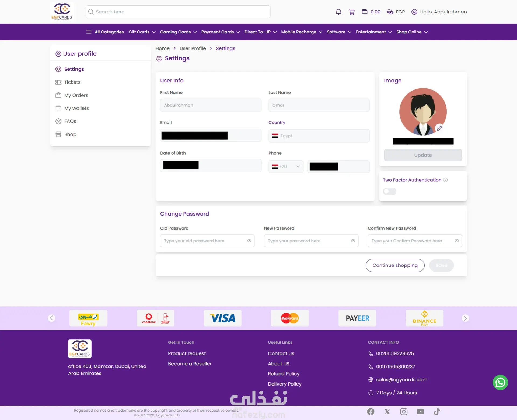Enable Two Factor Authentication switch
Screen dimensions: 517x420
[x=389, y=191]
